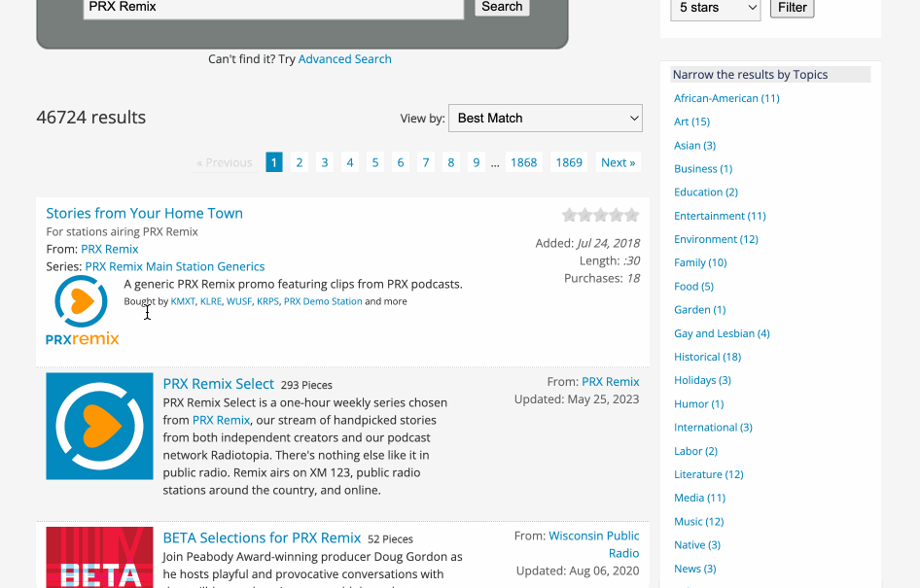Open PRX Remix link beside From: in Select series
The image size is (920, 588).
(x=611, y=382)
